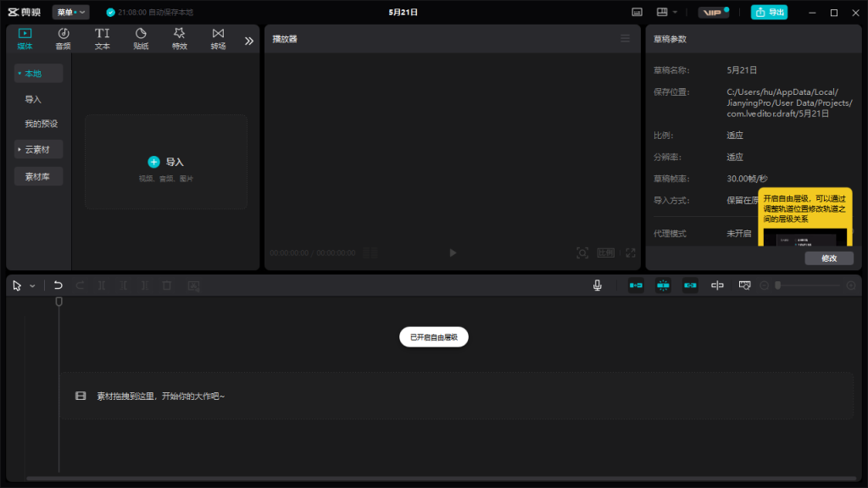Click the 5月21日 project title
The width and height of the screenshot is (868, 488).
click(403, 12)
